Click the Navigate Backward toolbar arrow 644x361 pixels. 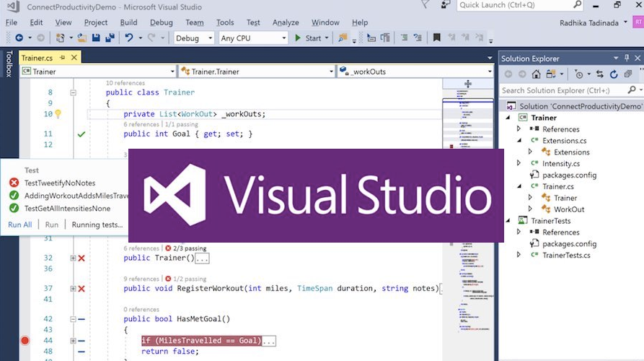[x=19, y=38]
